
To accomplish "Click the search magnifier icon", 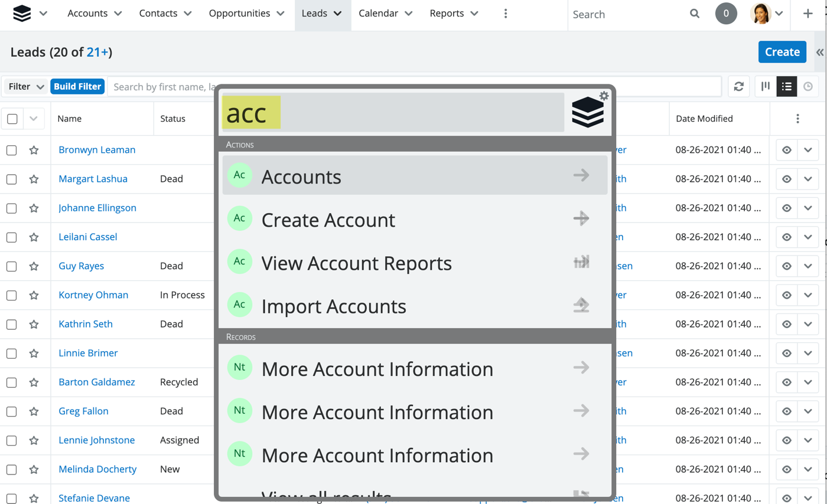I will [x=695, y=14].
